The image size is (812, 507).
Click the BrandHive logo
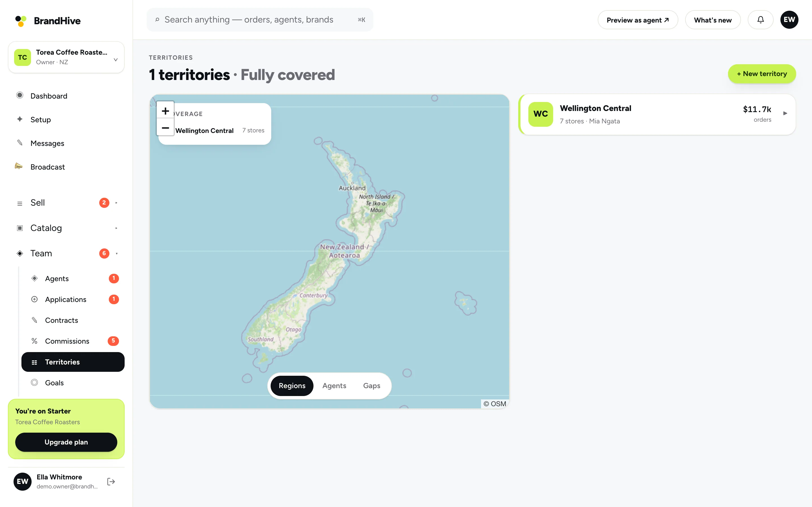48,21
